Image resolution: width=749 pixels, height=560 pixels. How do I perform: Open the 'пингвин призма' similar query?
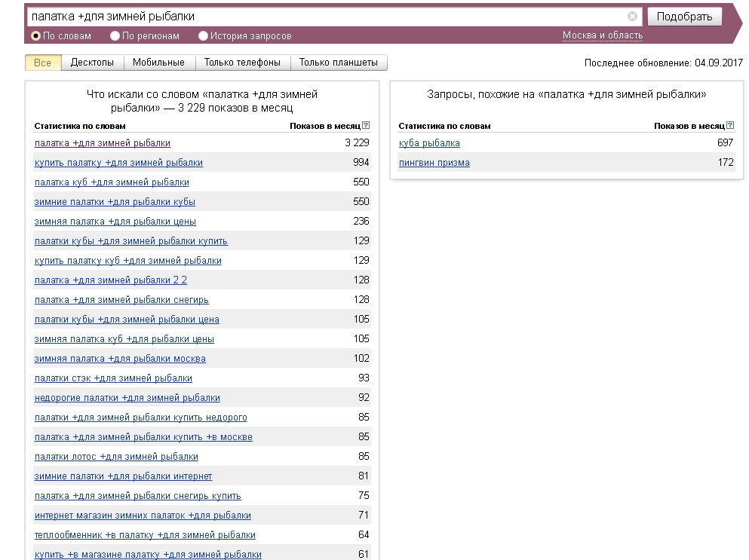tap(434, 163)
